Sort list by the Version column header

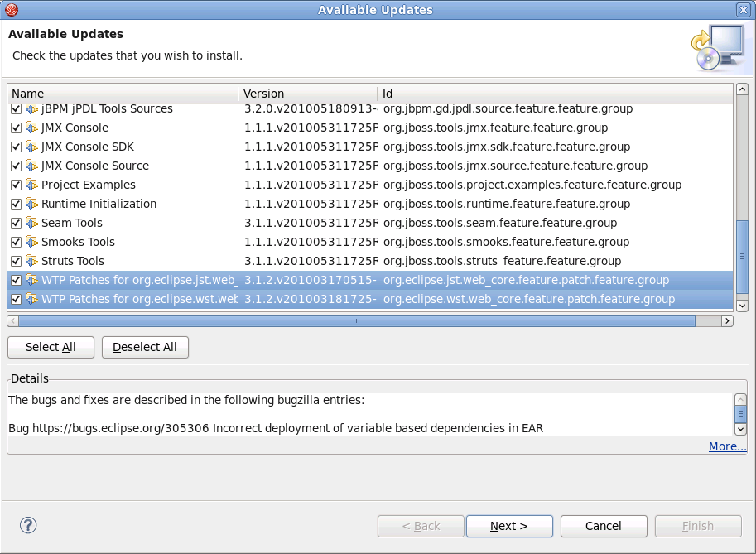(307, 94)
